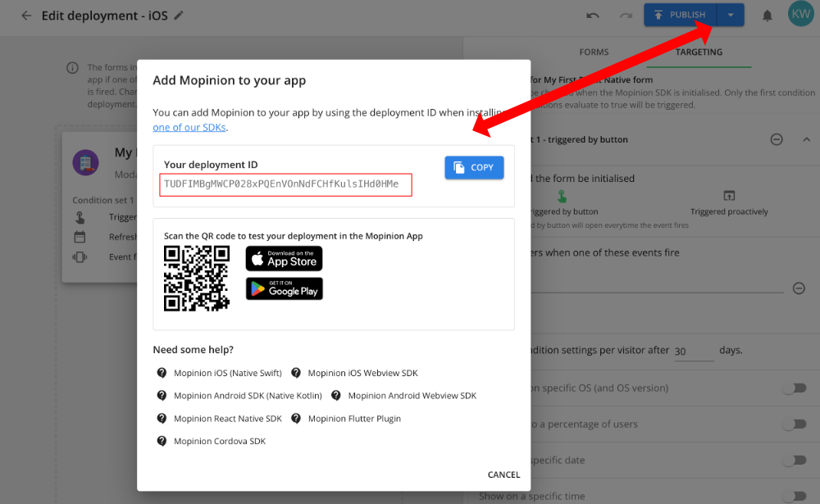This screenshot has height=504, width=820.
Task: Collapse Condition set 1 with the chevron
Action: 804,139
